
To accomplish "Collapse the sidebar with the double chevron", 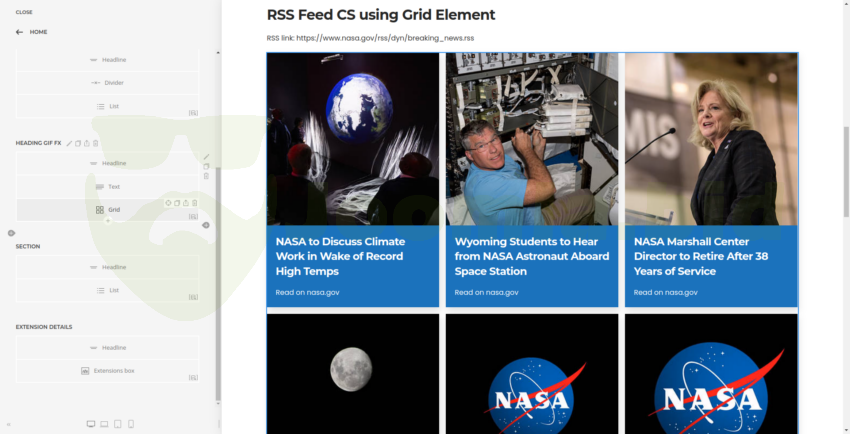I will point(9,424).
